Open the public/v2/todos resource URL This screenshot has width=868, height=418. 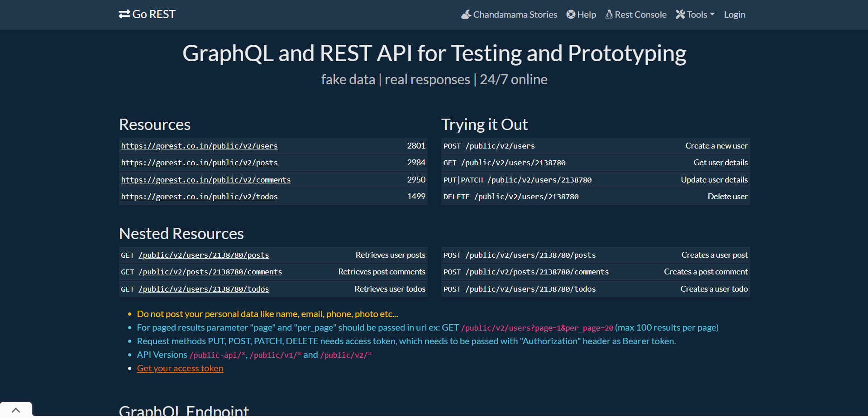pos(199,197)
